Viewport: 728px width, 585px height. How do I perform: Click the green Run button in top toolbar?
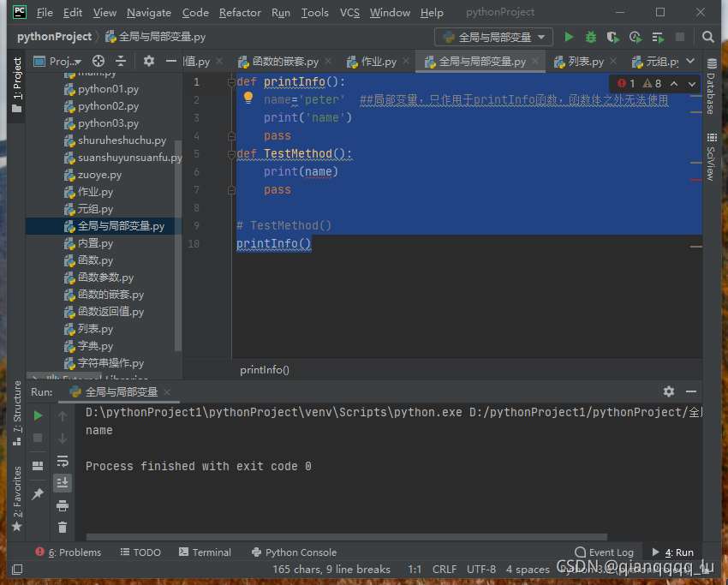[570, 37]
